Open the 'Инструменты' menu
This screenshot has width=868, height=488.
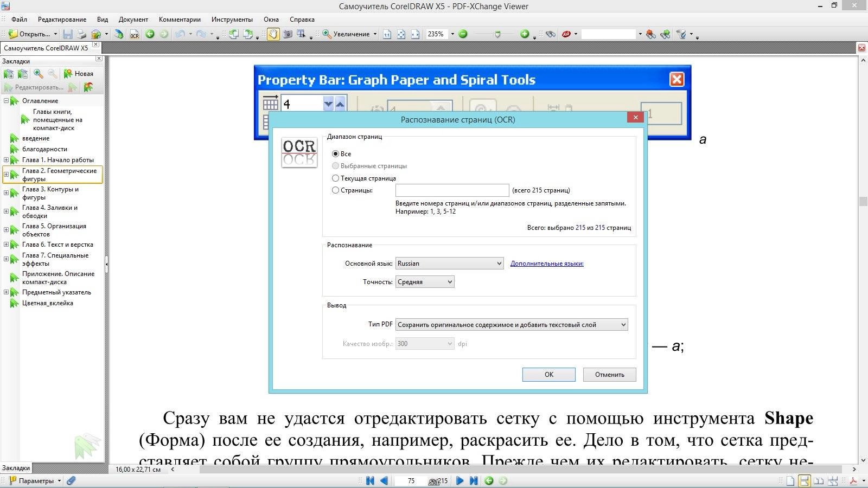click(x=232, y=20)
